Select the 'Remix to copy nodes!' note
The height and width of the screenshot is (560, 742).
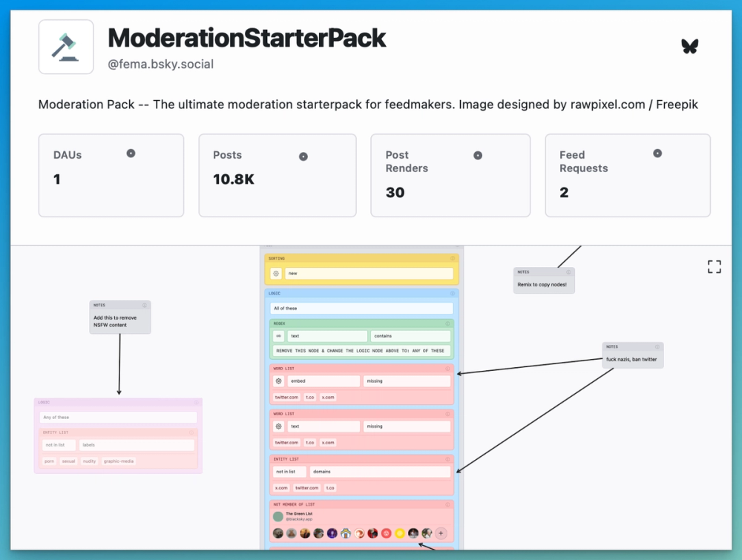[x=544, y=280]
